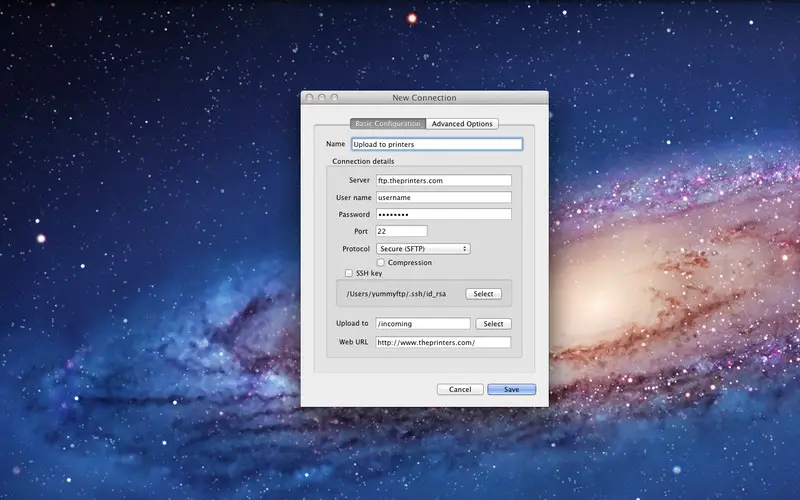This screenshot has width=800, height=500.
Task: Click the New Connection window title bar
Action: click(424, 97)
